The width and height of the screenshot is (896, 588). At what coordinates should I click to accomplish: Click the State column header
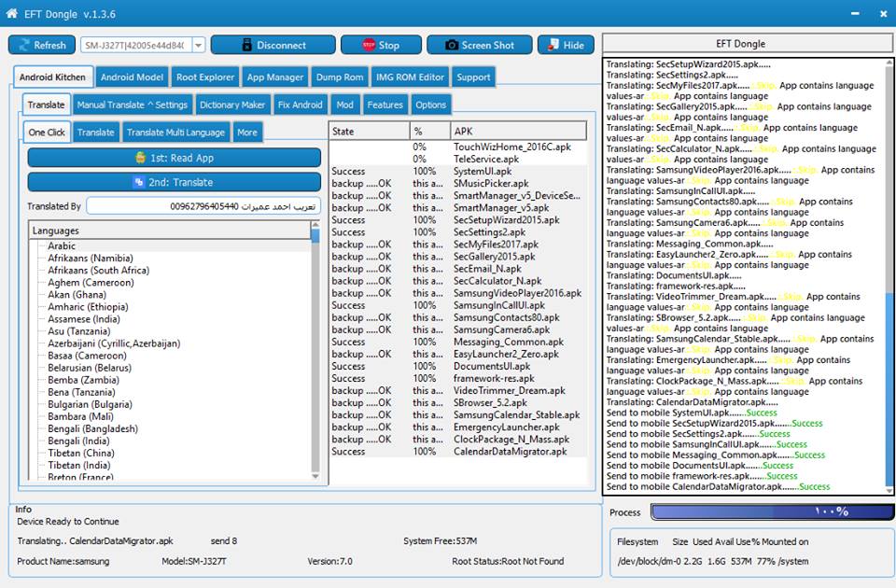click(370, 132)
